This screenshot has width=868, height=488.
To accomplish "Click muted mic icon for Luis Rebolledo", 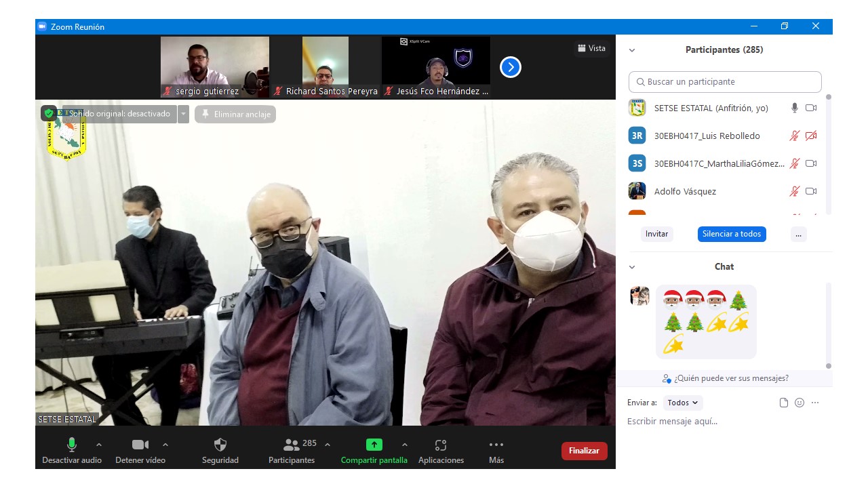I will pyautogui.click(x=795, y=136).
